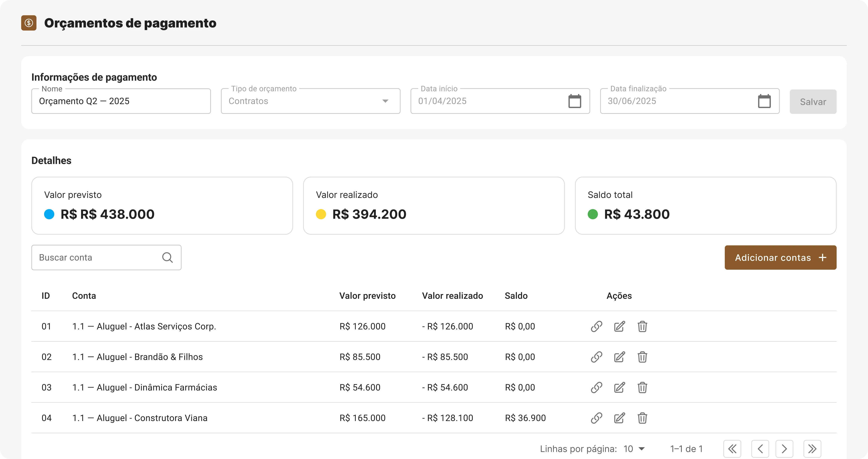The height and width of the screenshot is (459, 868).
Task: Edit the Dinâmica Farmácias account
Action: click(x=619, y=387)
